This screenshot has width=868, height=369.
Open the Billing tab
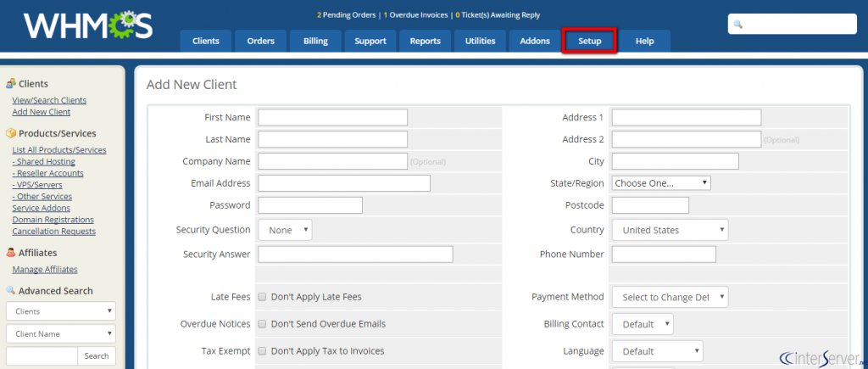tap(315, 41)
